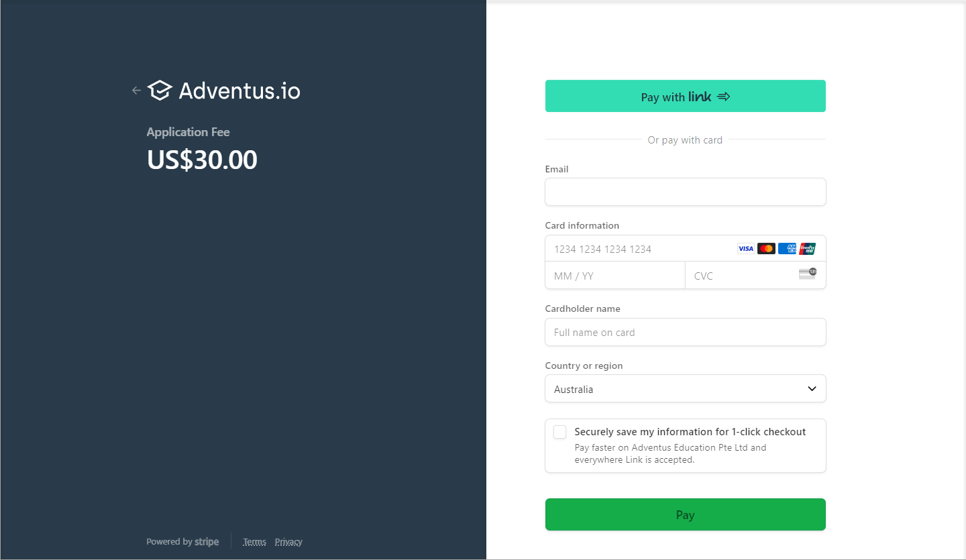Click the Email input field
The image size is (966, 560).
tap(685, 192)
